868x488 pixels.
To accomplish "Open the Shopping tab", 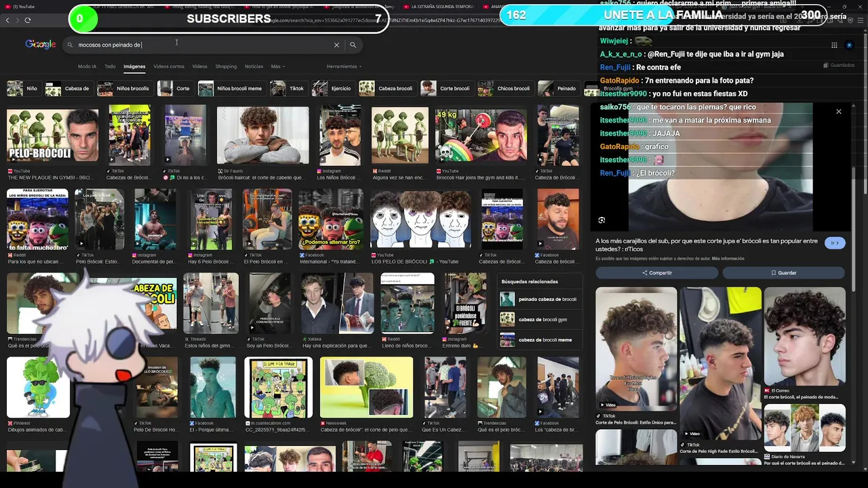I will (226, 66).
